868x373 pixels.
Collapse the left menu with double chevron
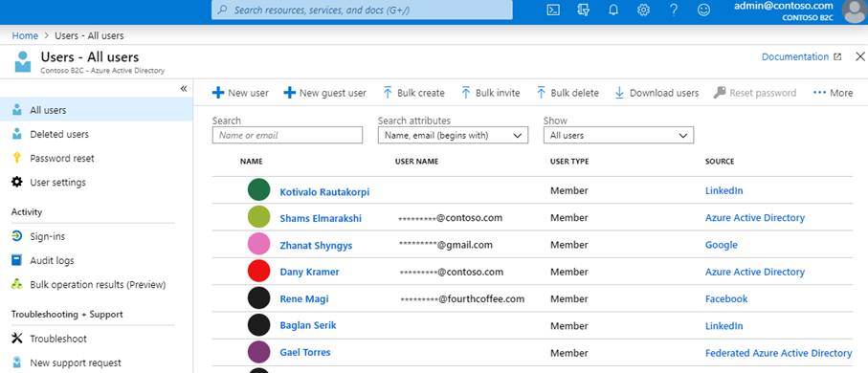[x=184, y=89]
